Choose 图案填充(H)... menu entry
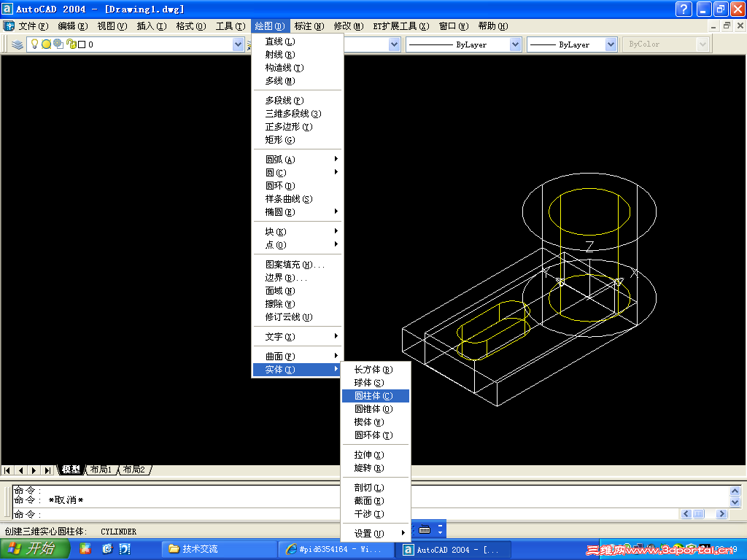This screenshot has height=560, width=747. tap(298, 265)
